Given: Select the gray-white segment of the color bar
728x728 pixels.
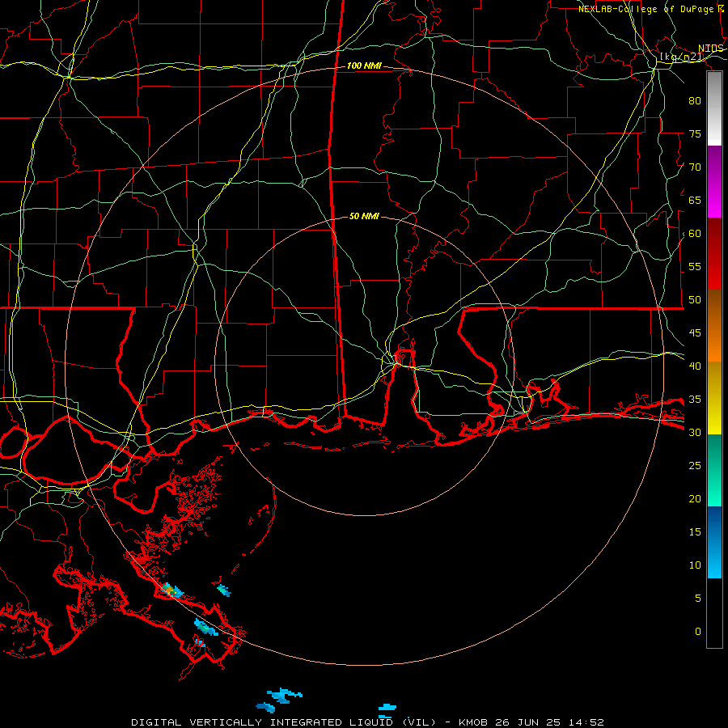Looking at the screenshot, I should (714, 108).
